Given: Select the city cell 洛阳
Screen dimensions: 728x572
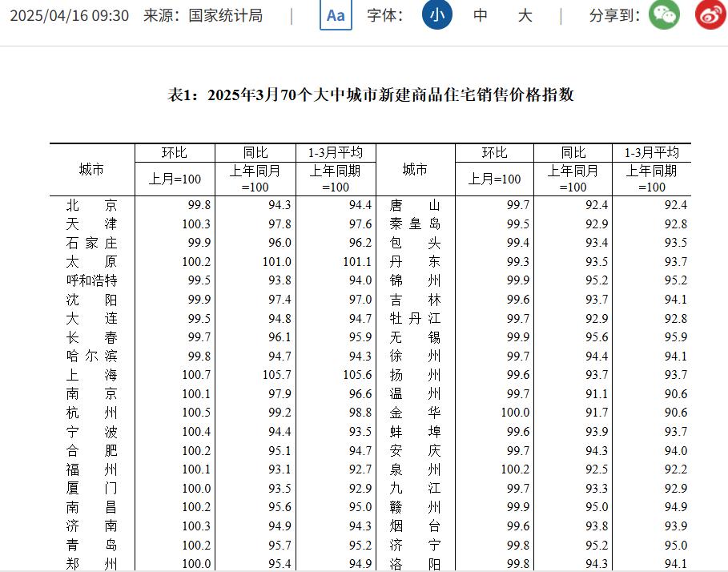Looking at the screenshot, I should pos(415,564).
